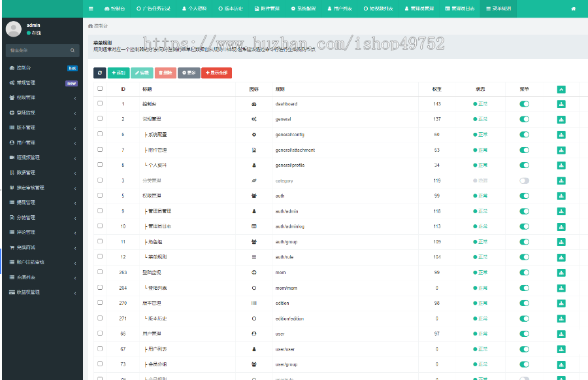This screenshot has height=380, width=588.
Task: Expand the 数据管理 sidebar menu
Action: (42, 173)
